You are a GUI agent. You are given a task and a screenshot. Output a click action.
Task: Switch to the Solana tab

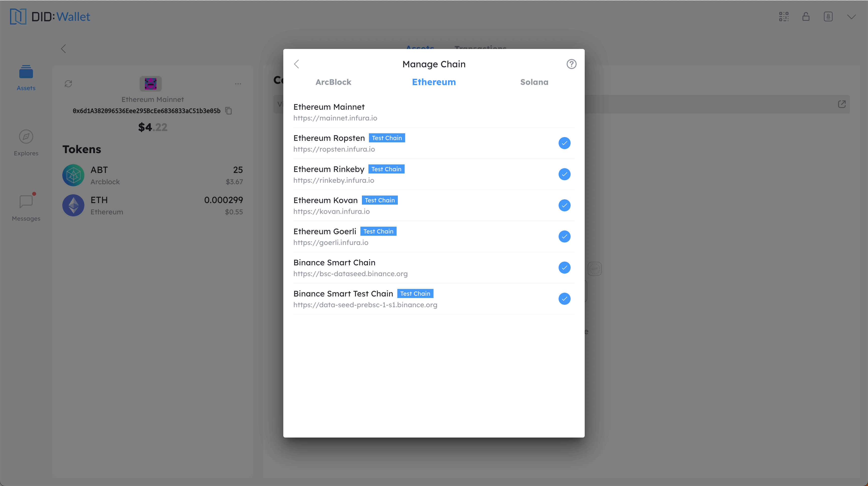point(534,82)
